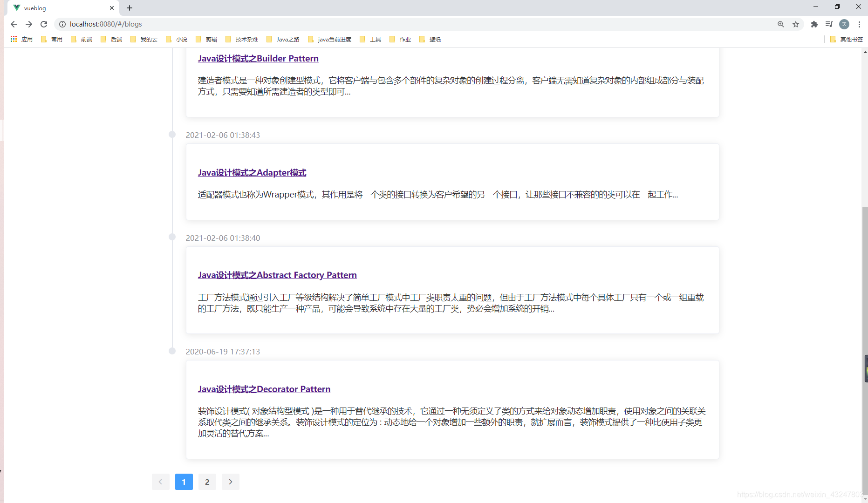Open the Chrome three-dot menu
This screenshot has height=503, width=868.
coord(859,24)
